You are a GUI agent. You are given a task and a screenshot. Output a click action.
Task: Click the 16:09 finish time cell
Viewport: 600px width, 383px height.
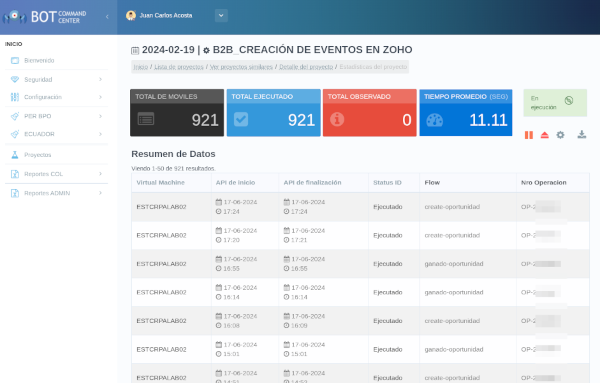pos(295,326)
